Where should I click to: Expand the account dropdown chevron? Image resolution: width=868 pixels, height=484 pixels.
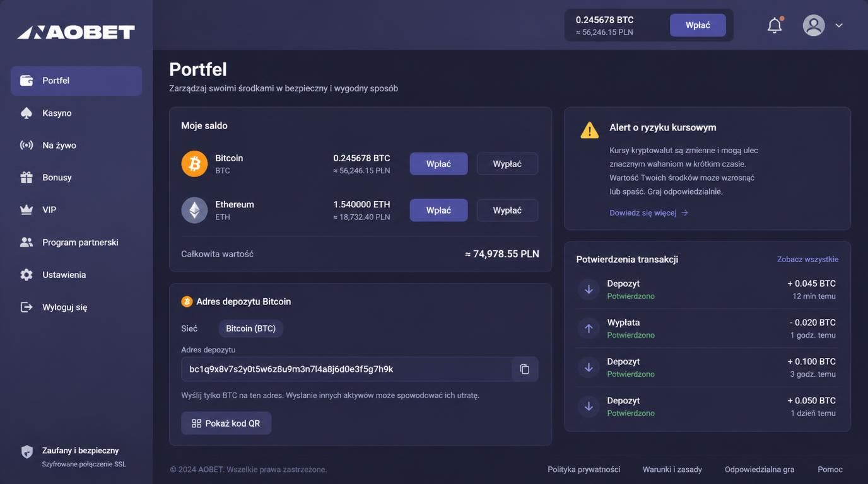point(839,25)
